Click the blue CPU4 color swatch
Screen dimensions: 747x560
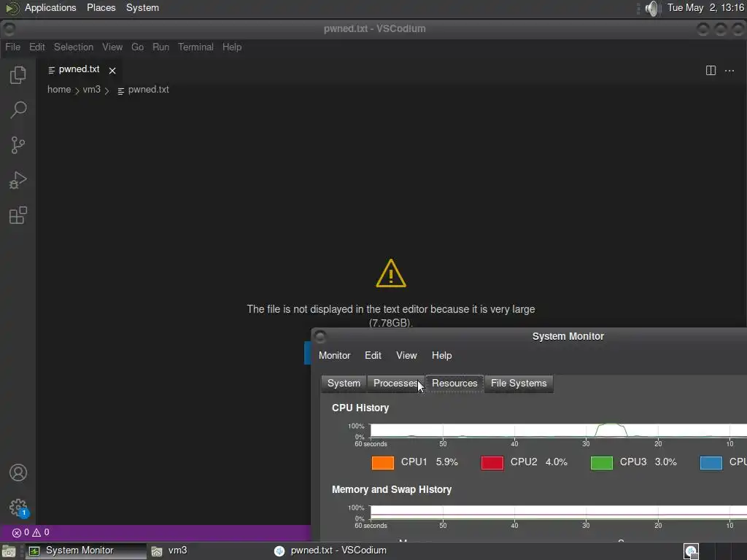coord(711,462)
